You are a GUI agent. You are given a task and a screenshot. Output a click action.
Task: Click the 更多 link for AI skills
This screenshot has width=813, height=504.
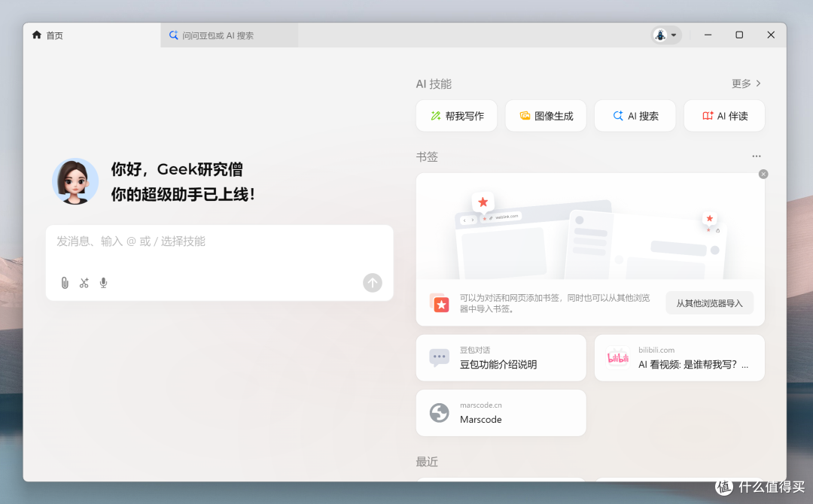pyautogui.click(x=746, y=83)
